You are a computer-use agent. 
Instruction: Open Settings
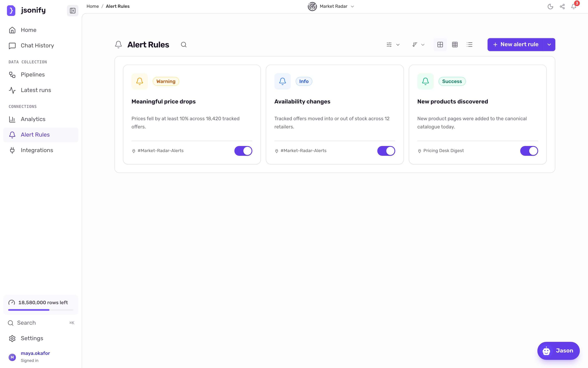41,338
